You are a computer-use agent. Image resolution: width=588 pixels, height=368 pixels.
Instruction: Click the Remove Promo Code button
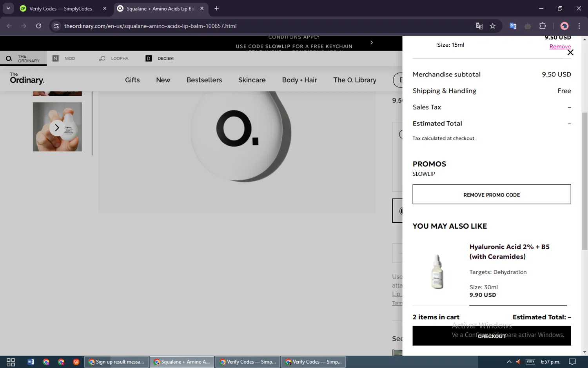point(491,195)
